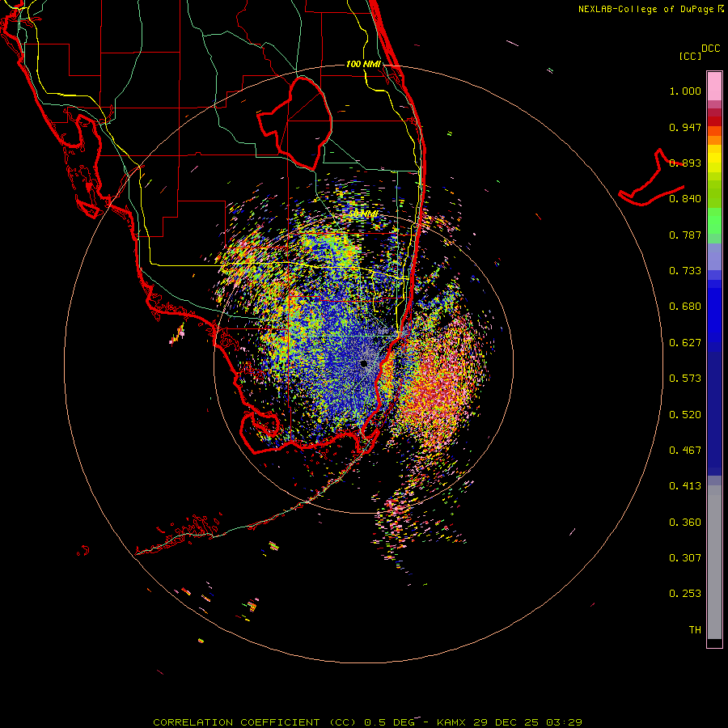Screen dimensions: 728x728
Task: Click the 0.413 scale value
Action: (x=685, y=486)
